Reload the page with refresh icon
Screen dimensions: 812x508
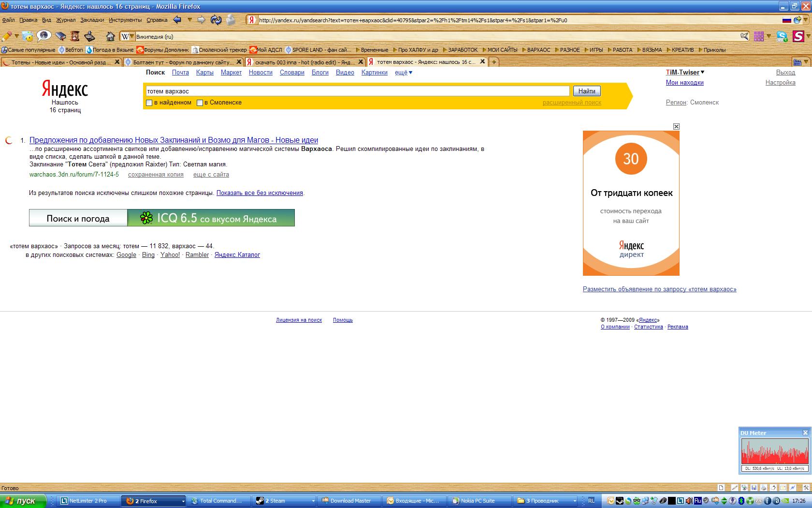pyautogui.click(x=216, y=20)
